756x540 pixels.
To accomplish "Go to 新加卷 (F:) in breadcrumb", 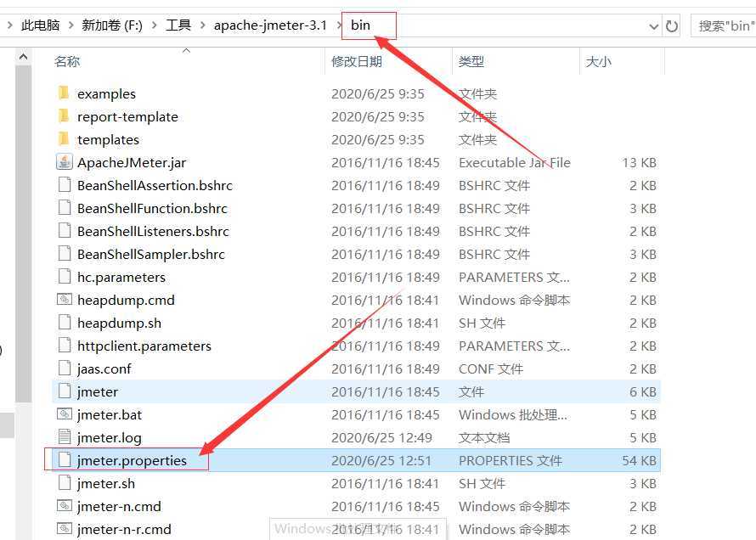I will click(x=112, y=25).
